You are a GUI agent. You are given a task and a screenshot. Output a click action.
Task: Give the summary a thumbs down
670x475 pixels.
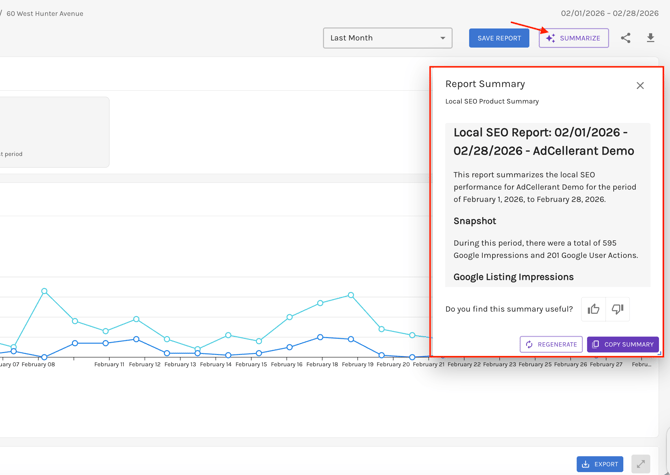point(618,309)
